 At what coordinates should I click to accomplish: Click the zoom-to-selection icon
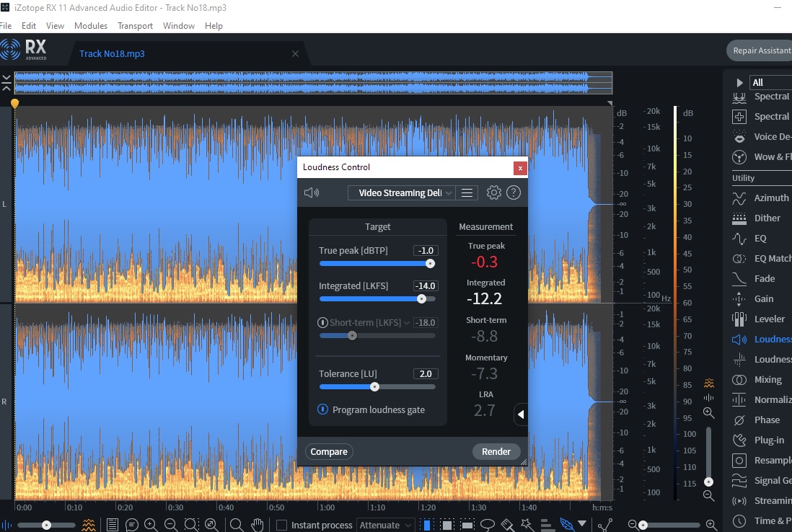coord(191,525)
